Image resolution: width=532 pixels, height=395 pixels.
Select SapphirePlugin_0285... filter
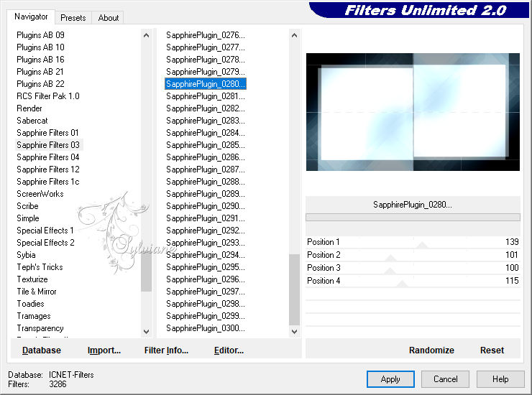point(206,145)
